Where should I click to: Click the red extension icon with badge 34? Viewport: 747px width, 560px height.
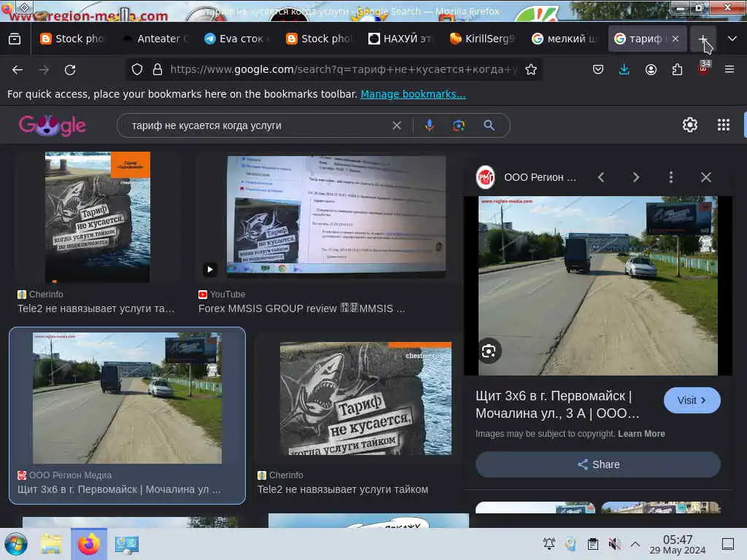(703, 69)
